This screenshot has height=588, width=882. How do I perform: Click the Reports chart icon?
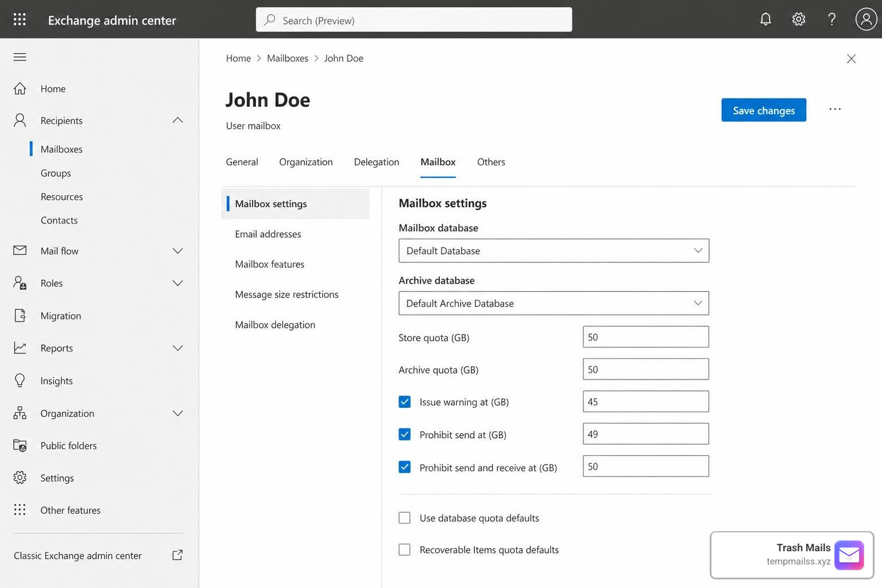[x=20, y=348]
